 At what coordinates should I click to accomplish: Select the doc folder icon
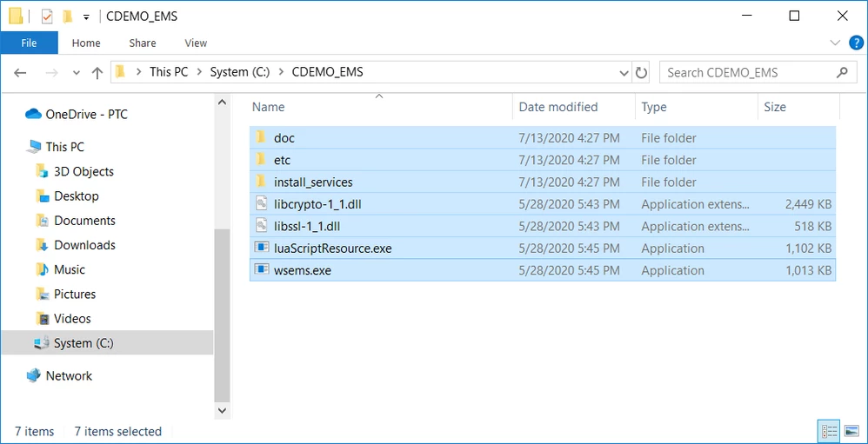[x=261, y=137]
